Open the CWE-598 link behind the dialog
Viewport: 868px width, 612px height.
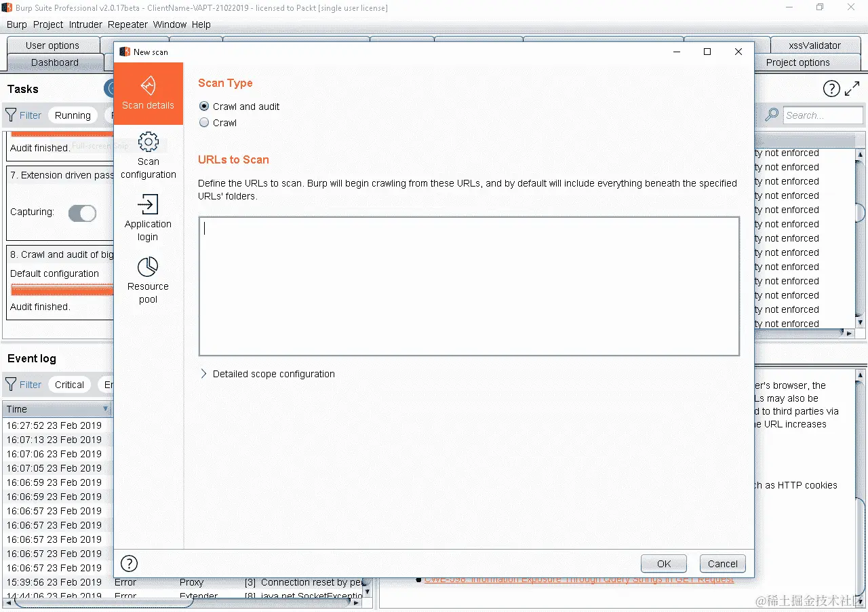coord(579,579)
